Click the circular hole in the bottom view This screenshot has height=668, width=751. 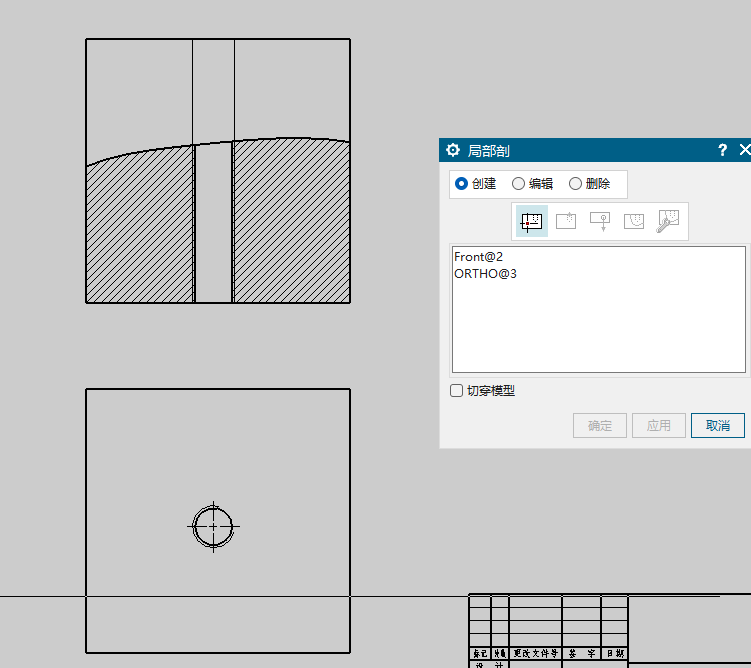213,525
